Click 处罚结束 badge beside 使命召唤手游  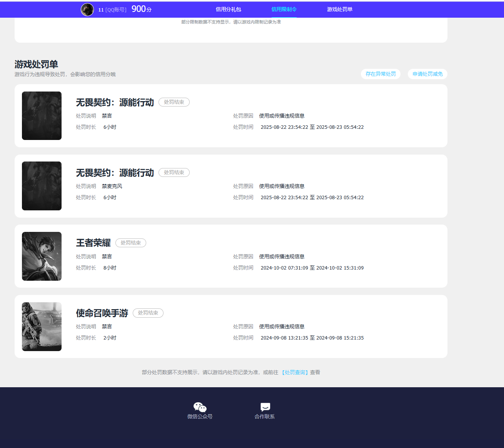coord(148,313)
